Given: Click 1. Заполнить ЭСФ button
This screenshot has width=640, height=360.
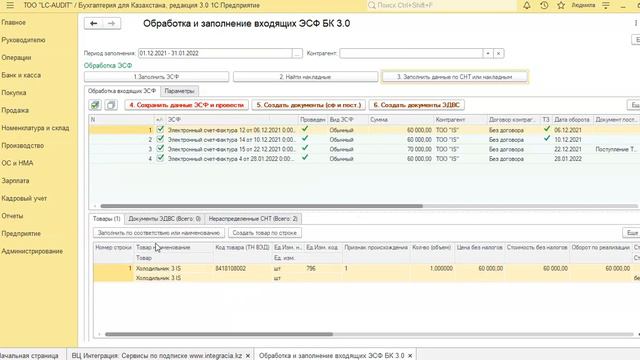Looking at the screenshot, I should 156,77.
